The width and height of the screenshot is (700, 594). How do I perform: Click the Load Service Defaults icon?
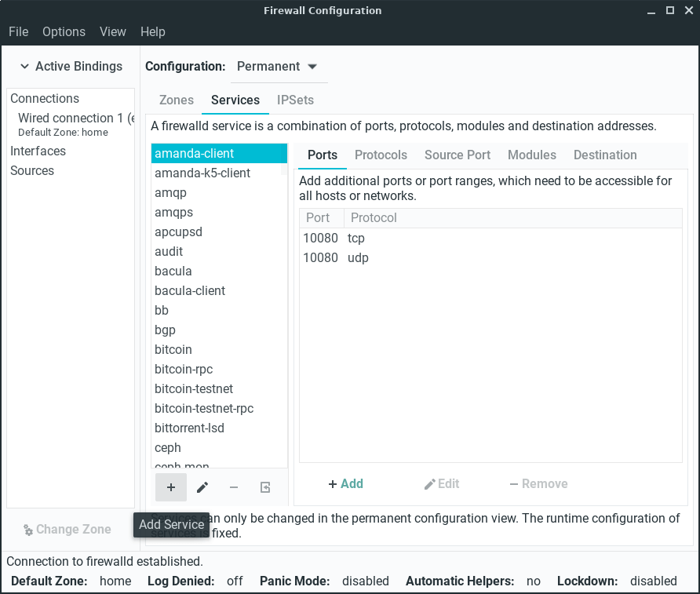(265, 487)
